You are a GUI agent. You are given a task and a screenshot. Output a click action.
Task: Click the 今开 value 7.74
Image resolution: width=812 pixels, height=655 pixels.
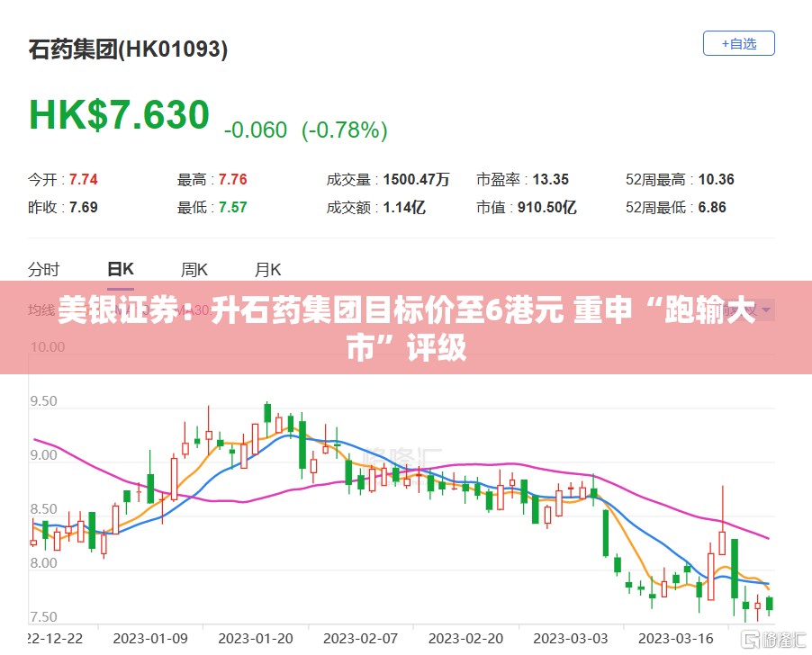(x=84, y=180)
